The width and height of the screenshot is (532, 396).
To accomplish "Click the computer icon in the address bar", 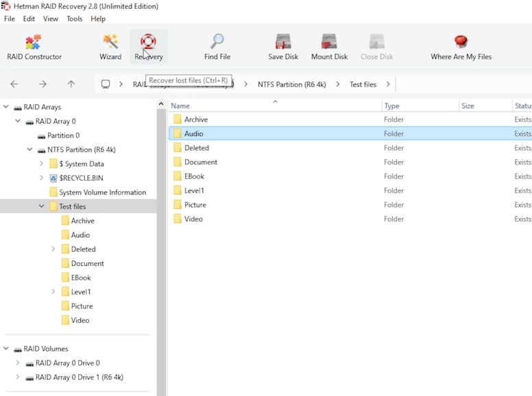I will 106,84.
